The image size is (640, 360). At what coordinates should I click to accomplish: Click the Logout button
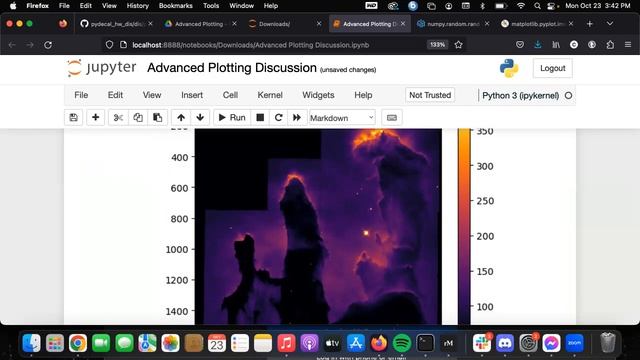point(553,68)
